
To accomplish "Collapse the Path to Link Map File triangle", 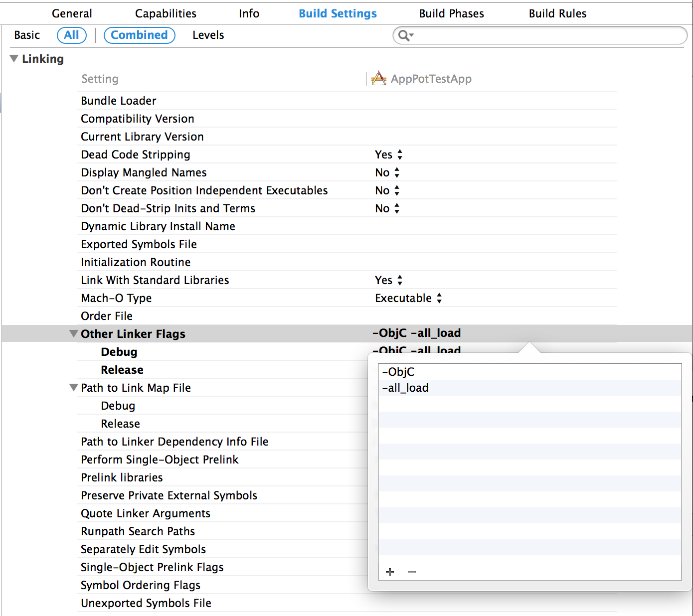I will tap(73, 388).
